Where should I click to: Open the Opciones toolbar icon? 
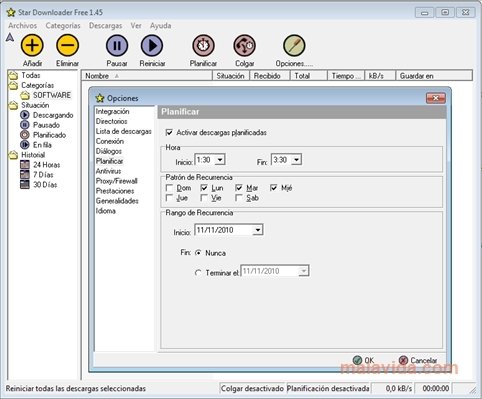294,45
